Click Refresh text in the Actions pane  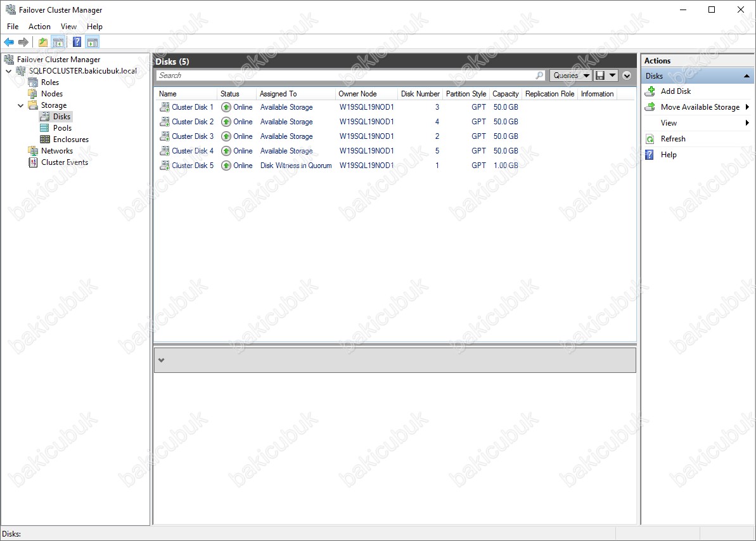click(672, 139)
